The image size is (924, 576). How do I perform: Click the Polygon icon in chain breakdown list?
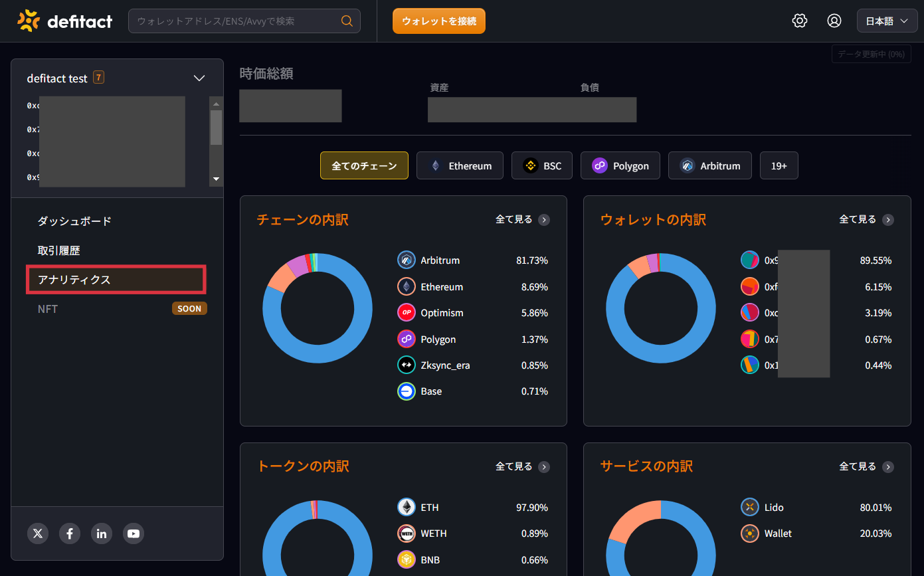(407, 339)
